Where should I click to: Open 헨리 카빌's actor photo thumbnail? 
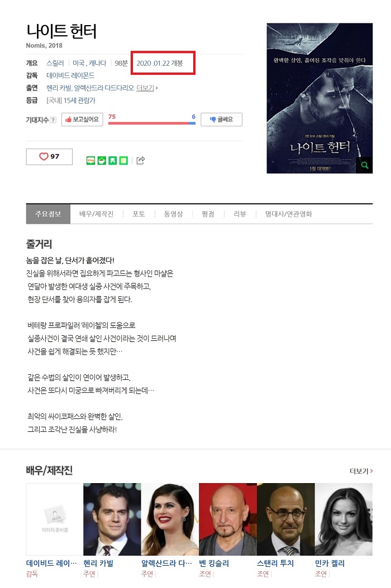pos(112,519)
